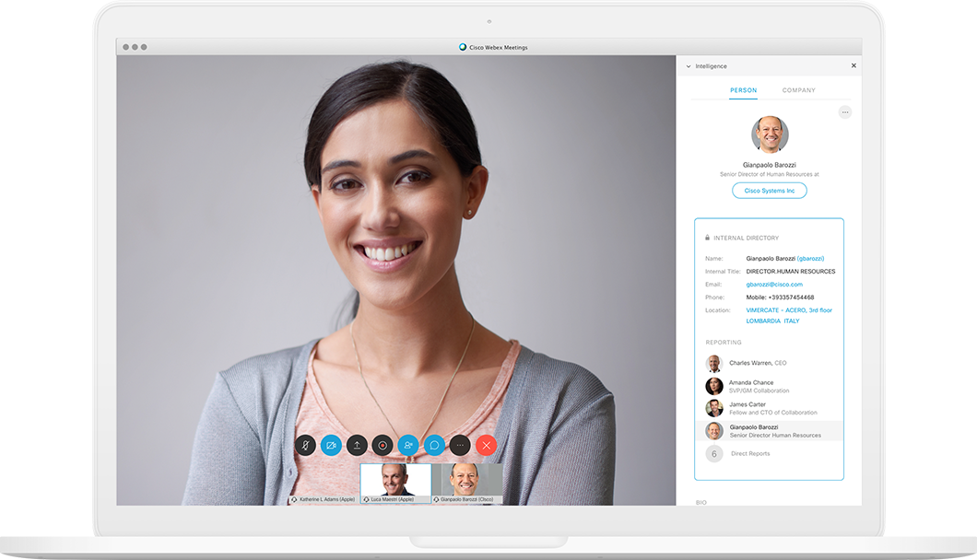Viewport: 977px width, 560px height.
Task: End the meeting with red X button
Action: pos(487,446)
